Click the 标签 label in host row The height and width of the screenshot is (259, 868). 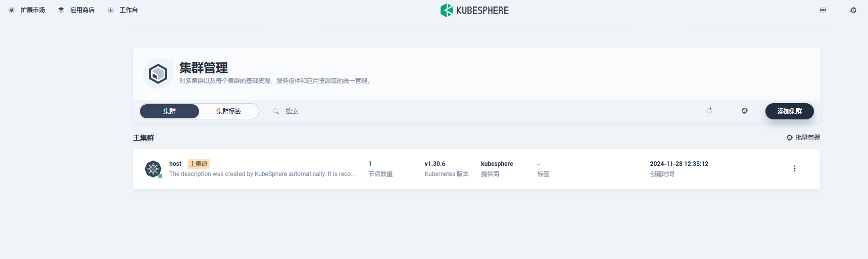(543, 174)
